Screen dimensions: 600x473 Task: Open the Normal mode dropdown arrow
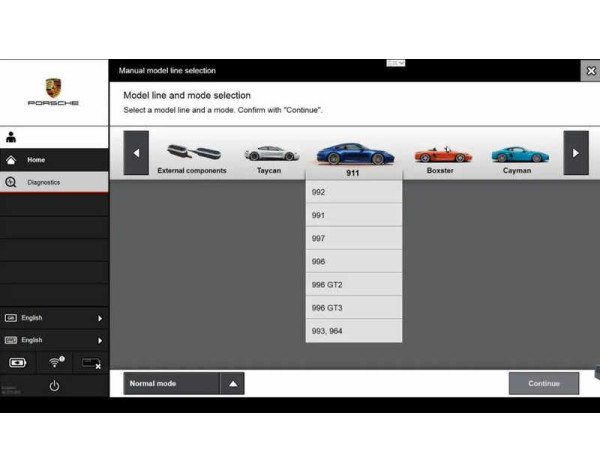231,383
